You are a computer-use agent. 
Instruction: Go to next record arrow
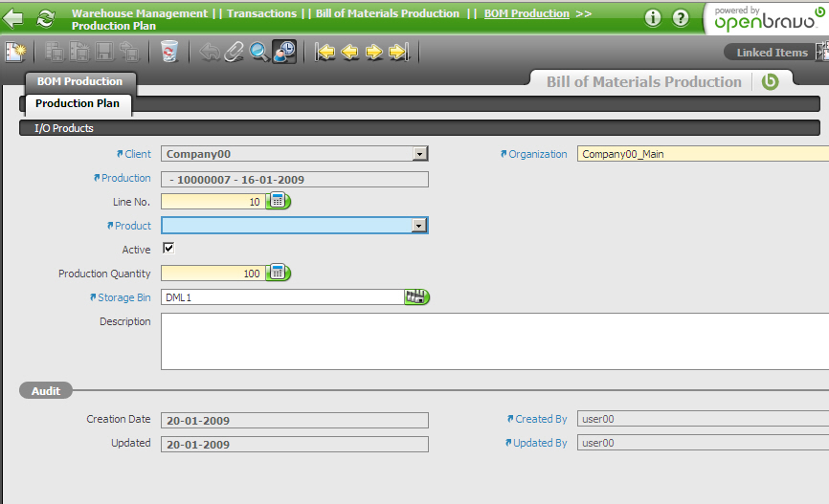[373, 52]
